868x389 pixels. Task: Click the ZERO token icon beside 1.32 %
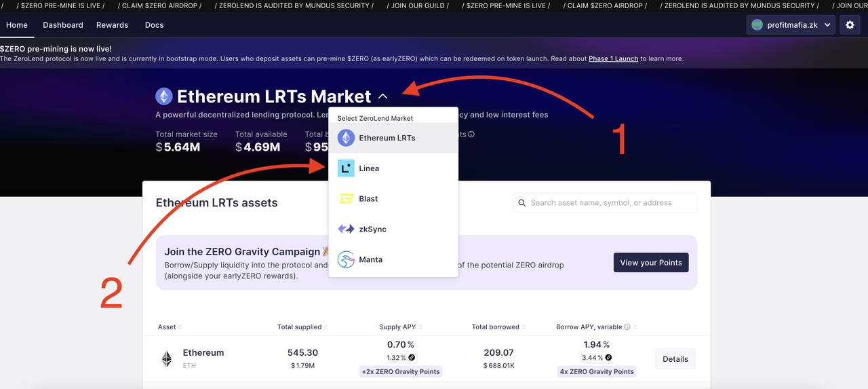(412, 358)
